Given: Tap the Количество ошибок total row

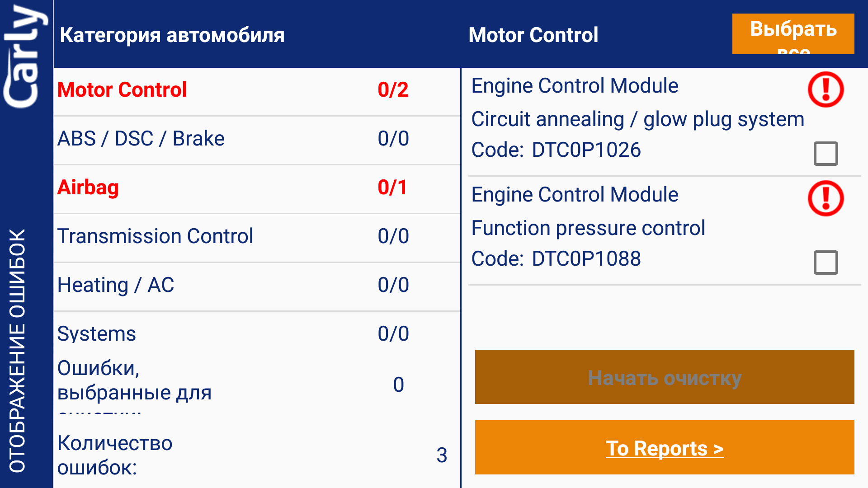Looking at the screenshot, I should [257, 455].
